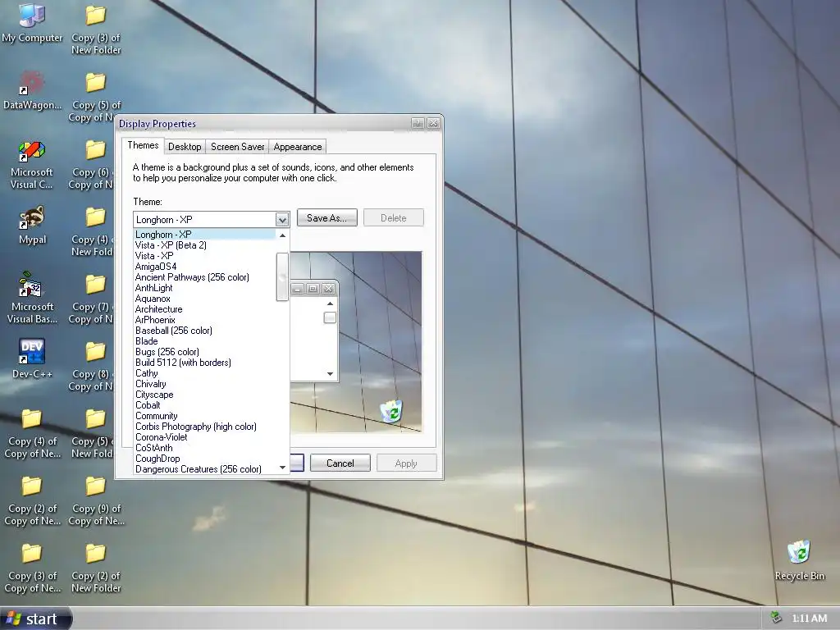
Task: Choose Dangerous Creatures (256 color) theme
Action: [204, 469]
